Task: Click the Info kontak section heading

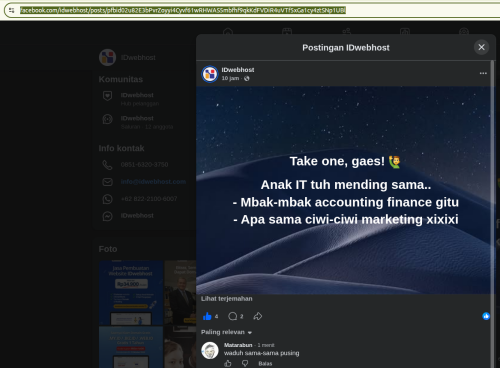Action: click(121, 148)
